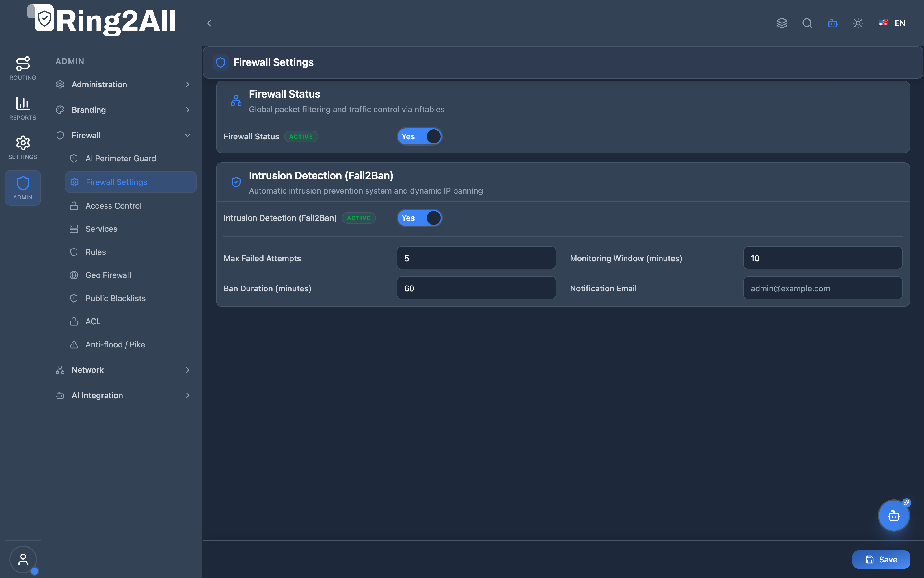Open the ACL menu item
The width and height of the screenshot is (924, 578).
tap(131, 321)
